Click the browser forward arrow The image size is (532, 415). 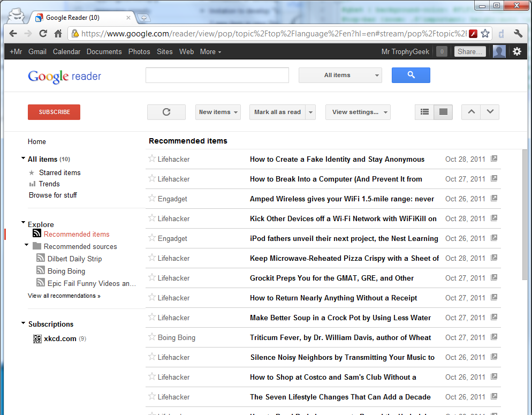click(x=28, y=34)
